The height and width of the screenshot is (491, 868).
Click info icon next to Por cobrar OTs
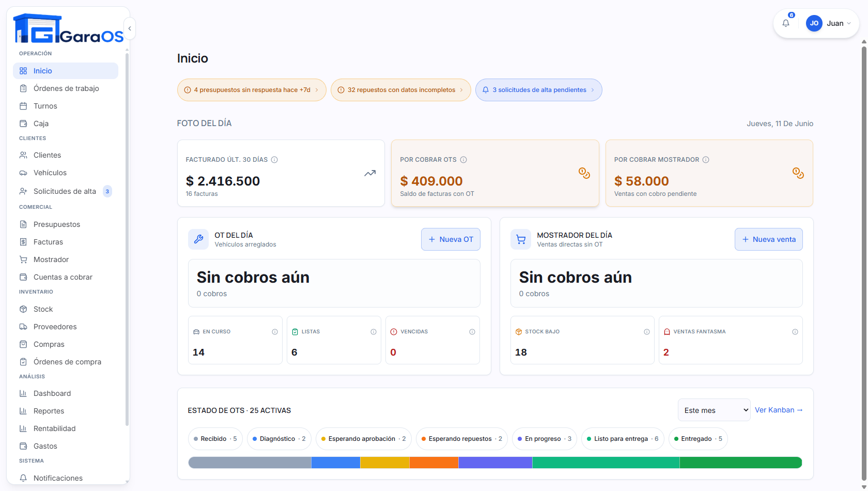[x=463, y=160]
